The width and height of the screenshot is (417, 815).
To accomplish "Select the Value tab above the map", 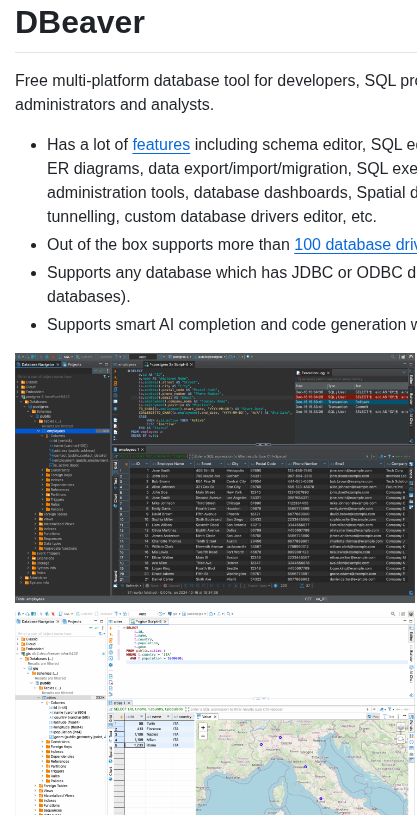I will pos(206,716).
